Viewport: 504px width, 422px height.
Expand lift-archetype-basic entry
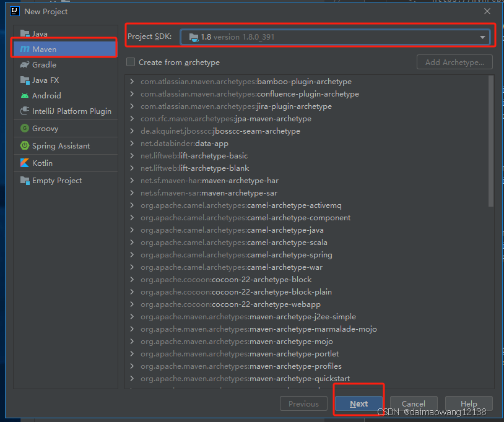tap(132, 156)
